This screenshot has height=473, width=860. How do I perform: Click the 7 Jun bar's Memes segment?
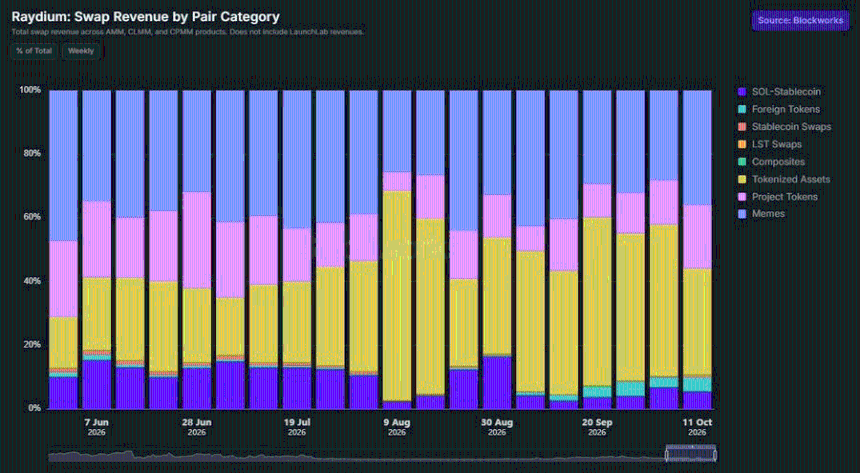click(97, 145)
